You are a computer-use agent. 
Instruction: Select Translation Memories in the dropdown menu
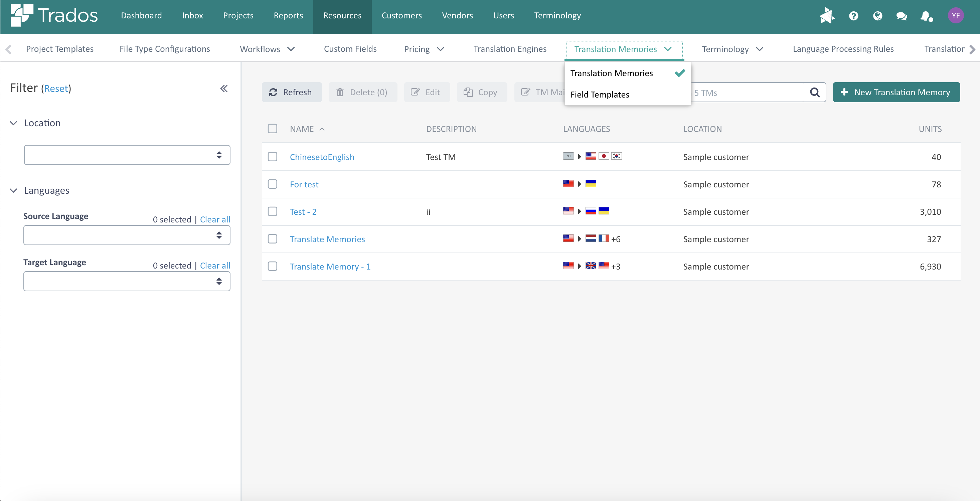pyautogui.click(x=628, y=73)
